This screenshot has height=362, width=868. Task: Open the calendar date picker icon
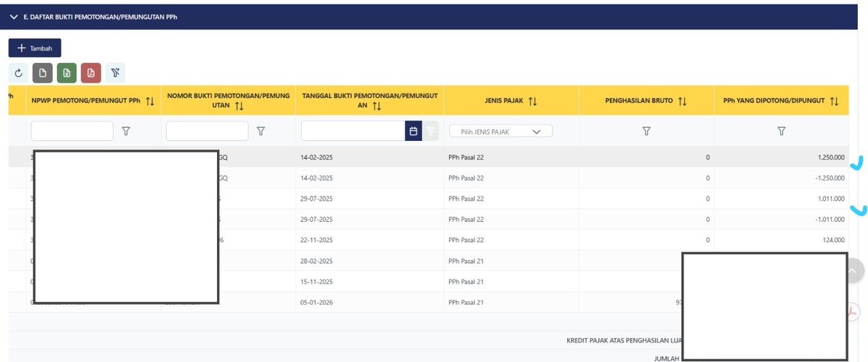pyautogui.click(x=413, y=131)
